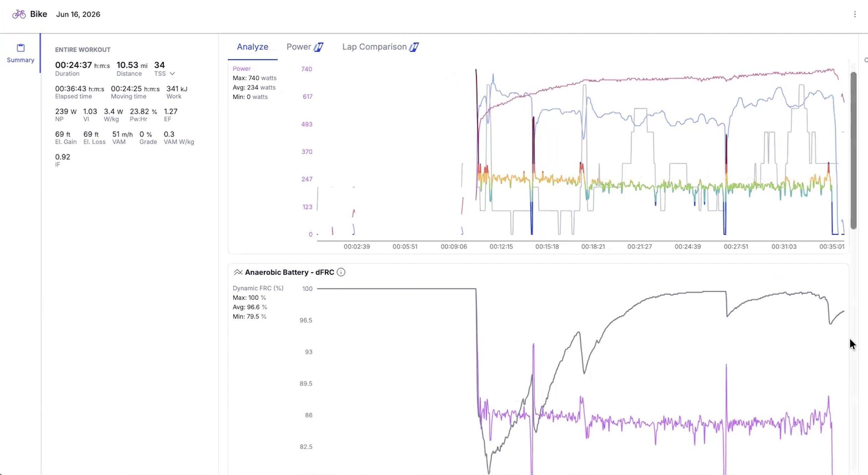Open the Summary clipboard icon

coord(21,48)
